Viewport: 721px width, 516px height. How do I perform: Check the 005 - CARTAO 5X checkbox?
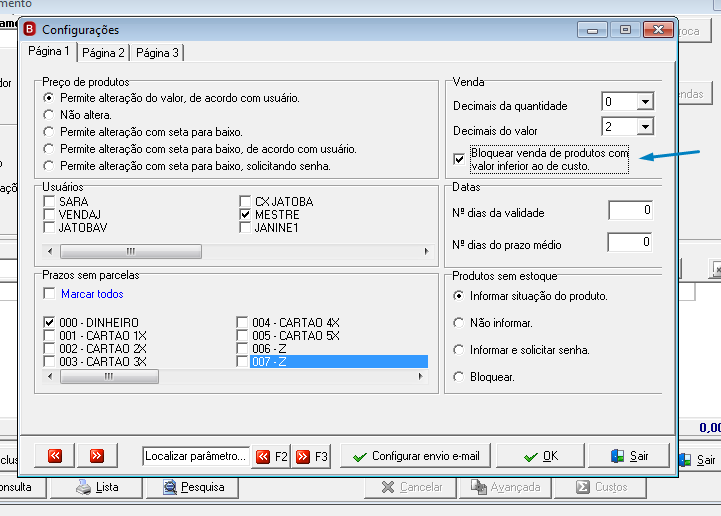(242, 335)
